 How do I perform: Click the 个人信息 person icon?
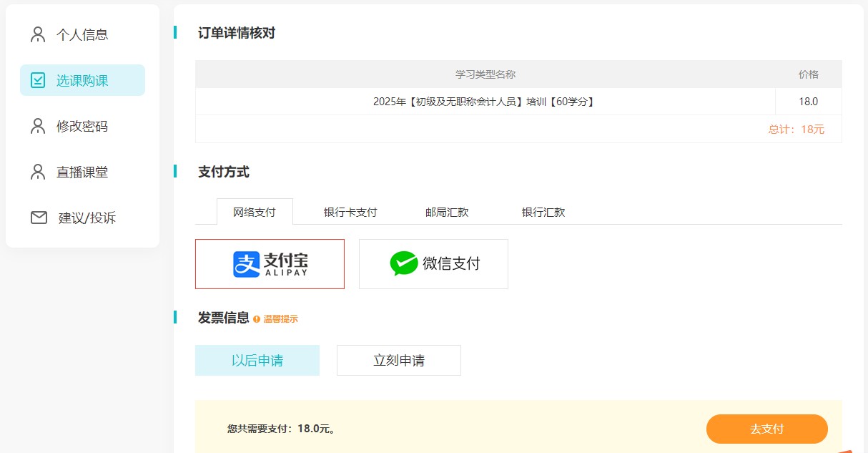tap(38, 34)
